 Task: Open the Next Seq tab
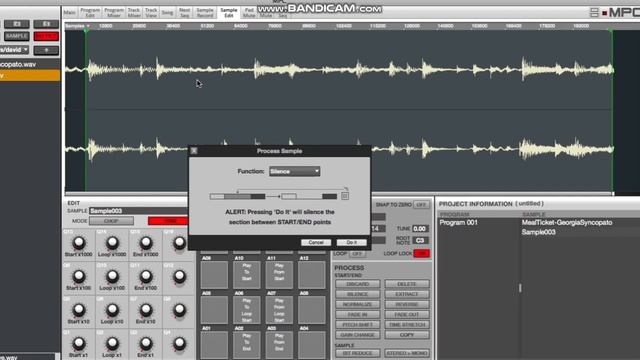184,13
